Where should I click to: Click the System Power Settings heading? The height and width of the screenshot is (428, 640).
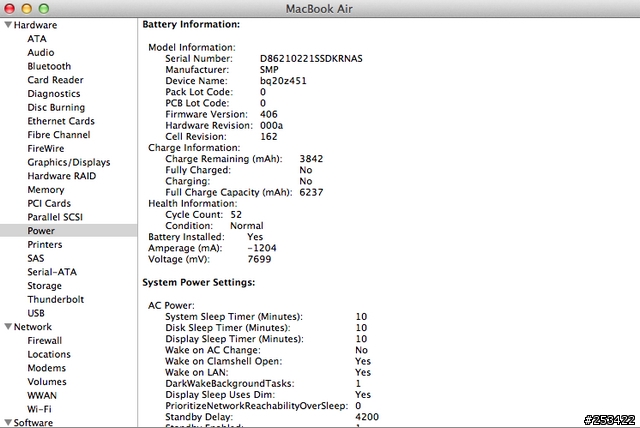point(198,282)
